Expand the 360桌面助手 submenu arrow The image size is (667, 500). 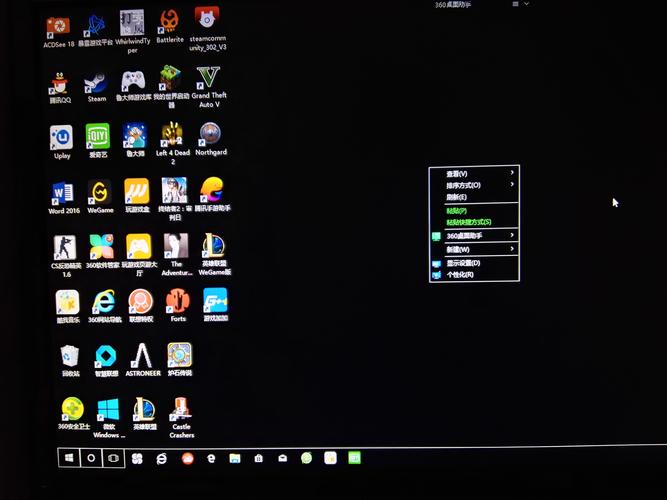pyautogui.click(x=512, y=235)
